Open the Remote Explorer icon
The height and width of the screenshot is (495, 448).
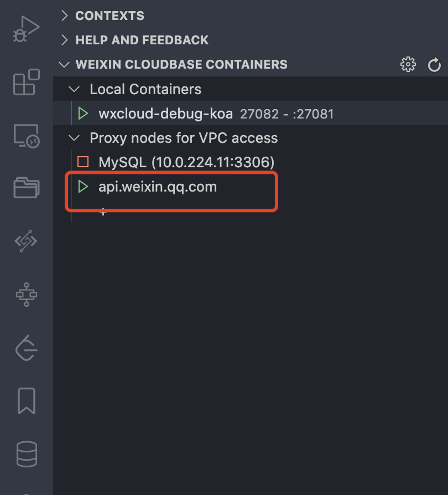(26, 136)
